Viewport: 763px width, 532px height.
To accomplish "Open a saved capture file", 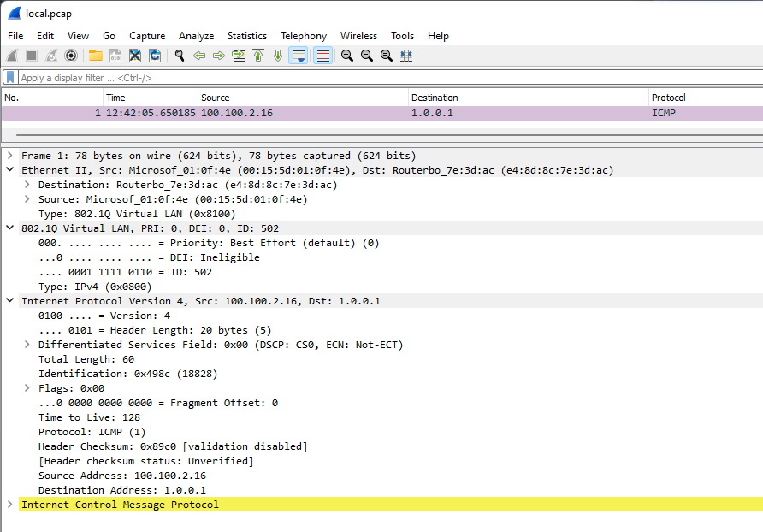I will click(x=95, y=56).
